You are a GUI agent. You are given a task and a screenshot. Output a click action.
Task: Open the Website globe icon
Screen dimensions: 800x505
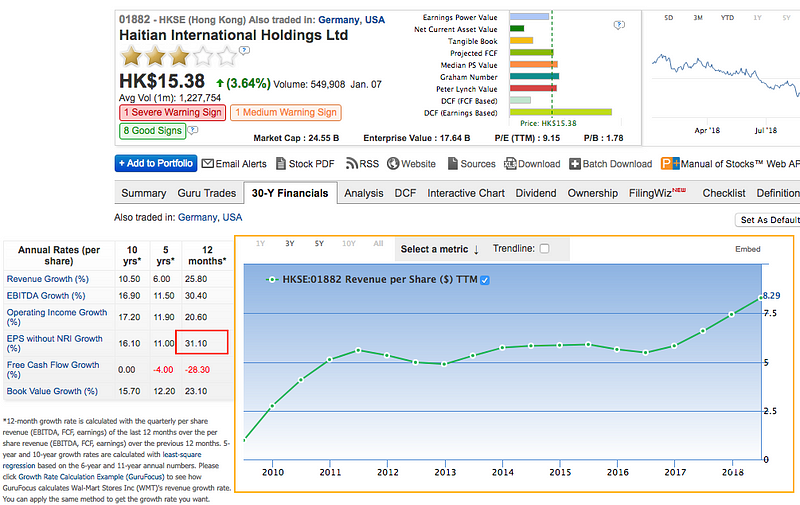(x=393, y=164)
